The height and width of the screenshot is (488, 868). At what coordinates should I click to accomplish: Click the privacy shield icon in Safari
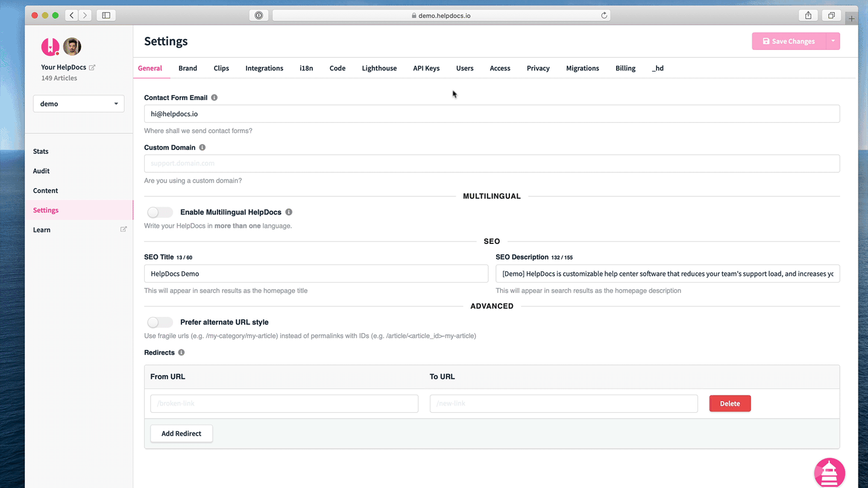(x=259, y=16)
